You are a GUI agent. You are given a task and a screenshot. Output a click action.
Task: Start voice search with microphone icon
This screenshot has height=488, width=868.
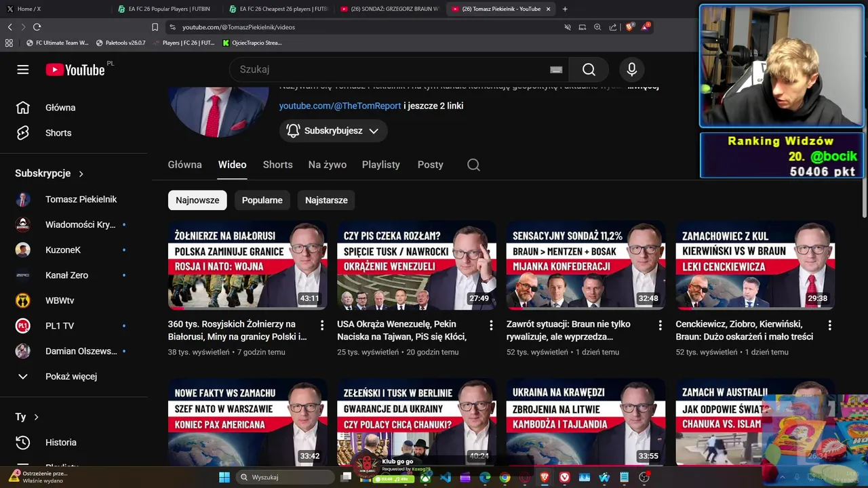click(631, 69)
